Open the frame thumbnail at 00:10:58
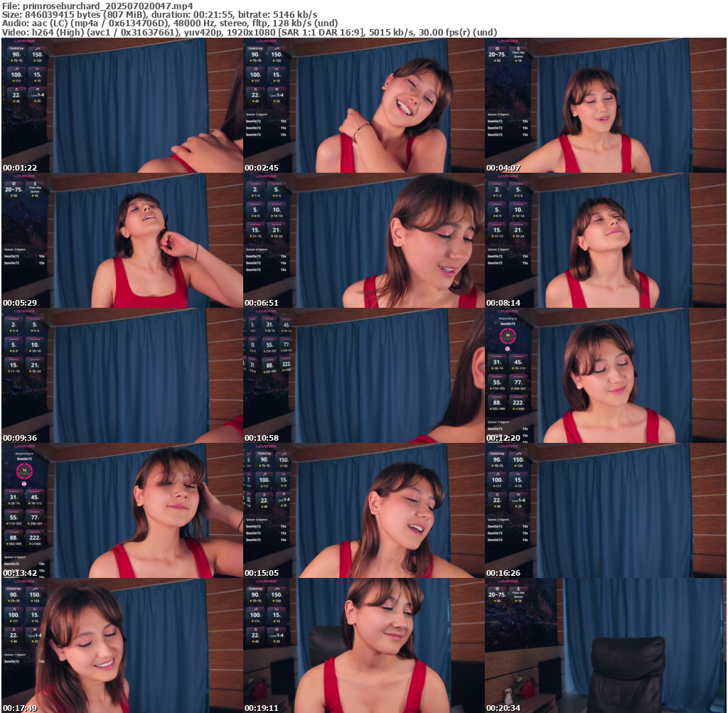Screen dimensions: 728x713 tap(364, 375)
